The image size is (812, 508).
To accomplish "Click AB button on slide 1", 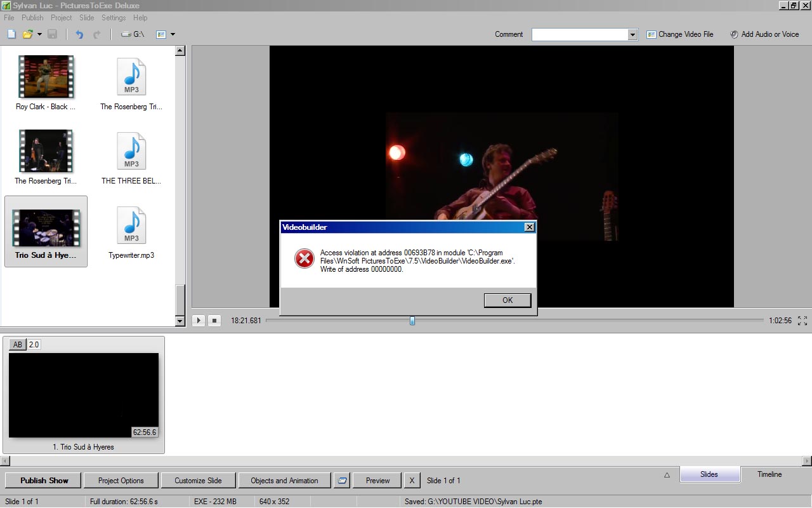I will click(17, 345).
